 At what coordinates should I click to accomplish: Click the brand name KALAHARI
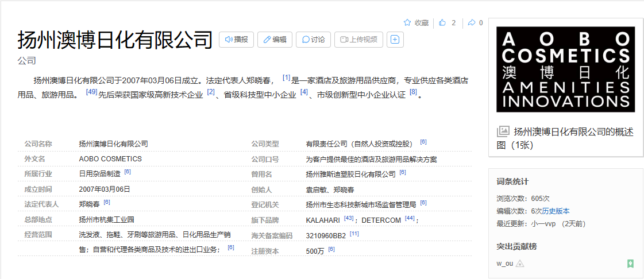[x=323, y=220]
